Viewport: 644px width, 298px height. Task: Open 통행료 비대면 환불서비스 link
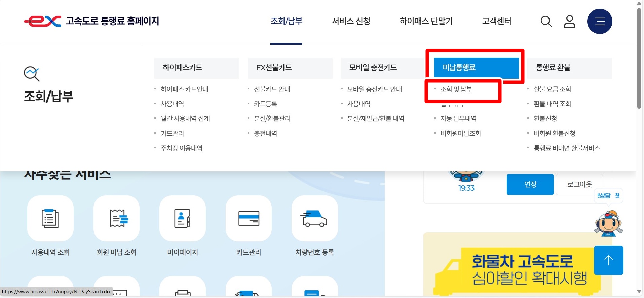pos(567,148)
